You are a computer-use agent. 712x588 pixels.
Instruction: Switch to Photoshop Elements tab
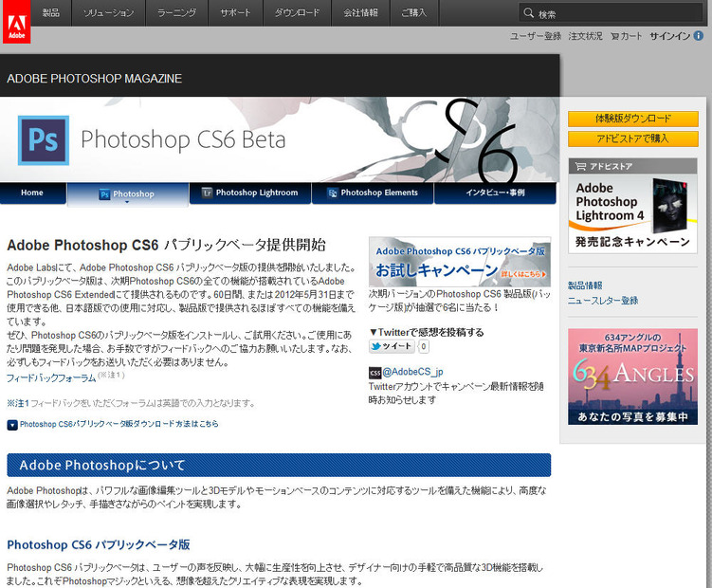tap(373, 193)
